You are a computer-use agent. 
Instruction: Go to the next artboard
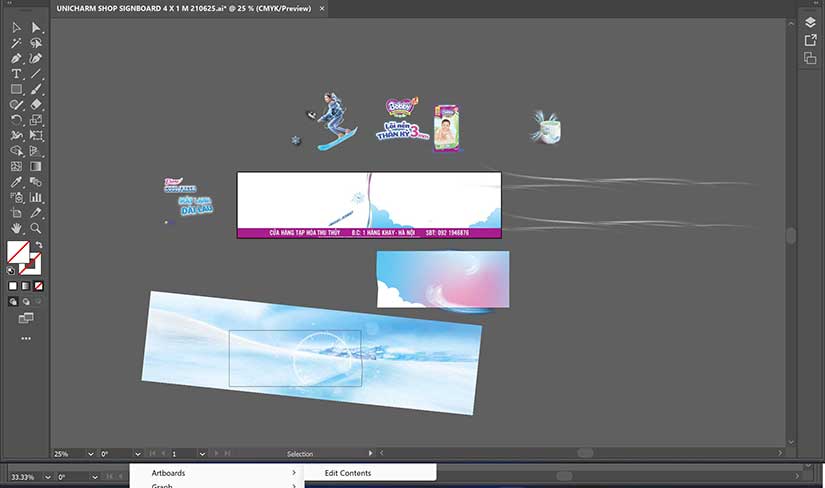pyautogui.click(x=216, y=453)
